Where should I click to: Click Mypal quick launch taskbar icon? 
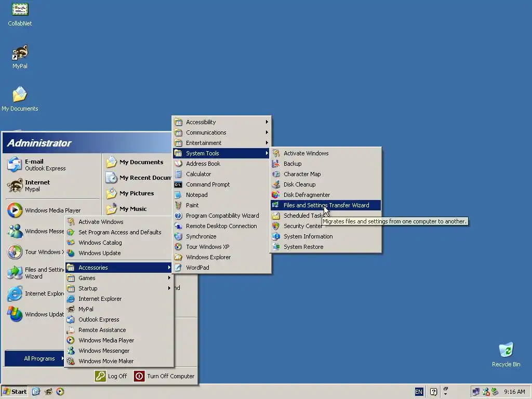click(48, 392)
